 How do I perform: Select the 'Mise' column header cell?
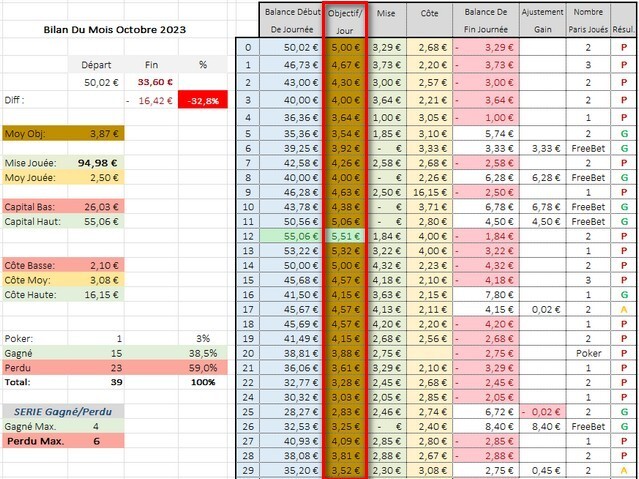[x=386, y=20]
